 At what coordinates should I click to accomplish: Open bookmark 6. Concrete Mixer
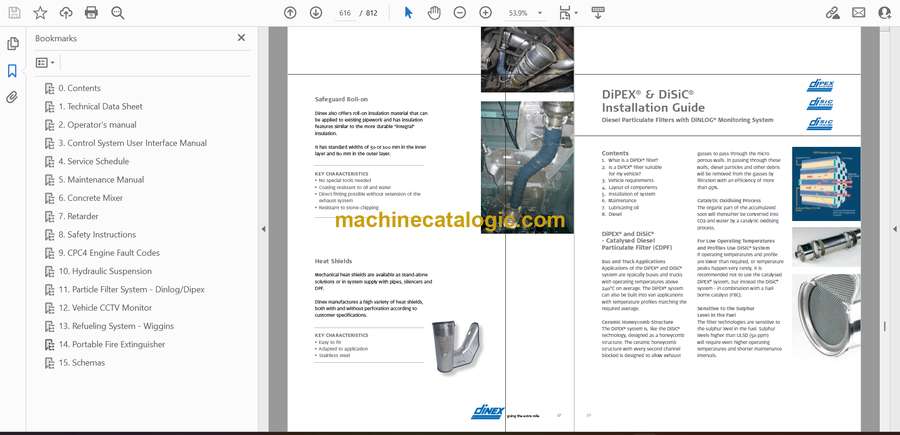click(x=91, y=198)
